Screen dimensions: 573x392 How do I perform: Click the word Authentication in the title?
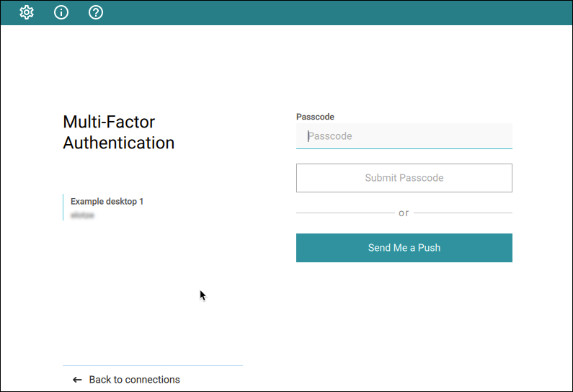[118, 143]
